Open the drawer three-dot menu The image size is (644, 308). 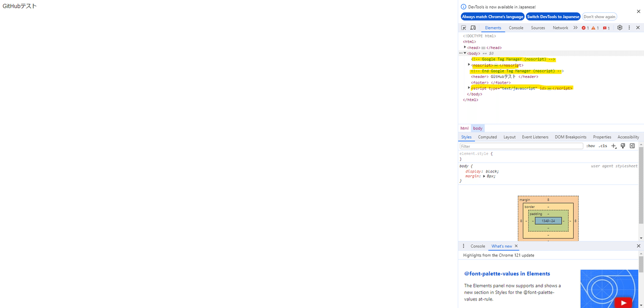pos(464,246)
